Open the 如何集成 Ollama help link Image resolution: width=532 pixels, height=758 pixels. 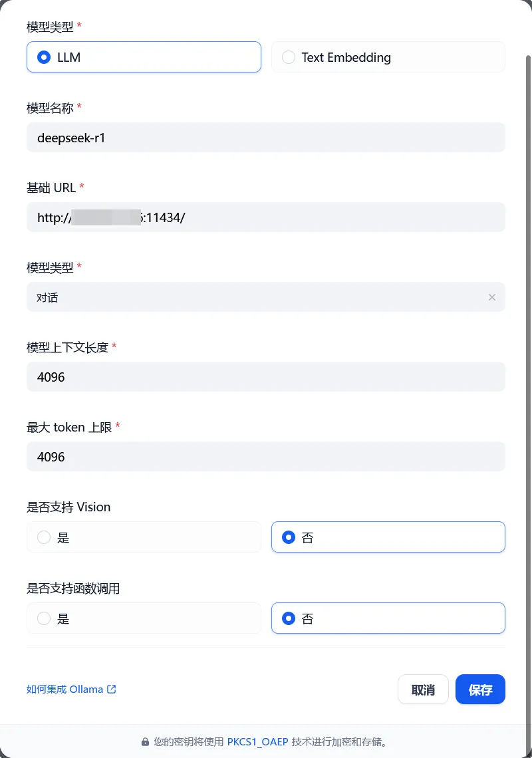66,689
